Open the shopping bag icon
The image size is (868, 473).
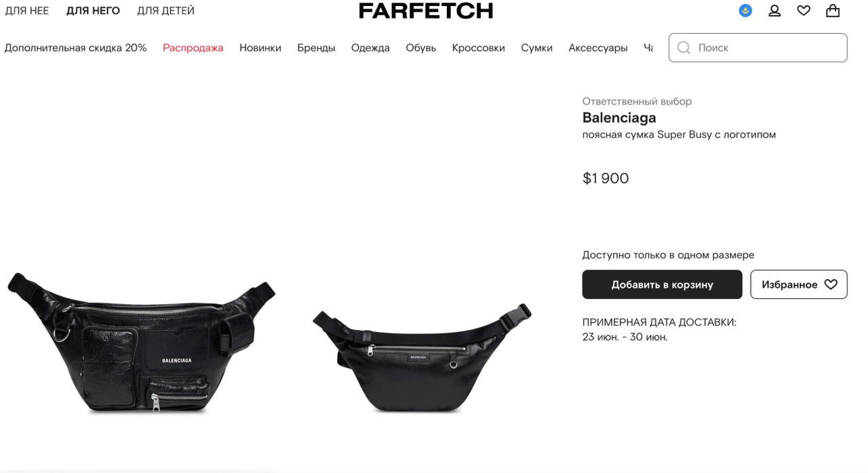pyautogui.click(x=833, y=11)
